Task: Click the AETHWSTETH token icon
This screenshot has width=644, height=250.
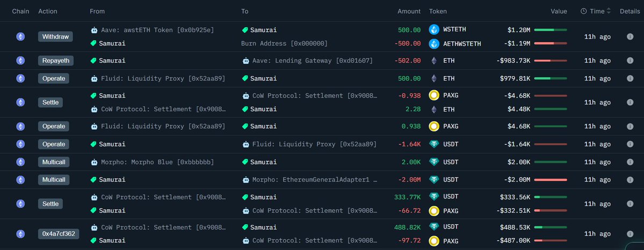Action: coord(434,43)
